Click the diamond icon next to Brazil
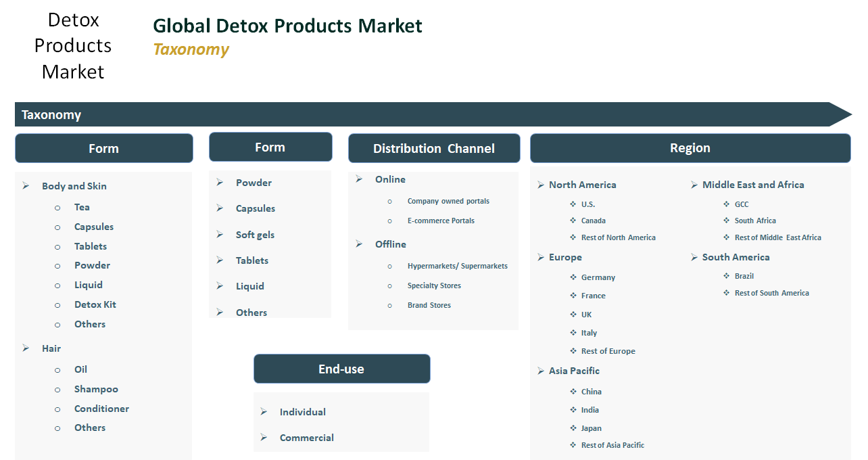868x460 pixels. point(725,275)
